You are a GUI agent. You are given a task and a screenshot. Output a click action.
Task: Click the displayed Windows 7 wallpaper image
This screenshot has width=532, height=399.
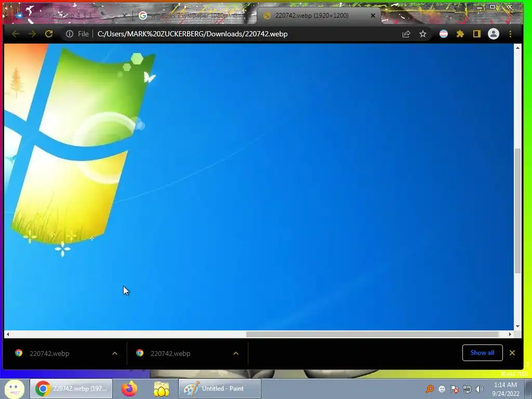click(x=259, y=187)
